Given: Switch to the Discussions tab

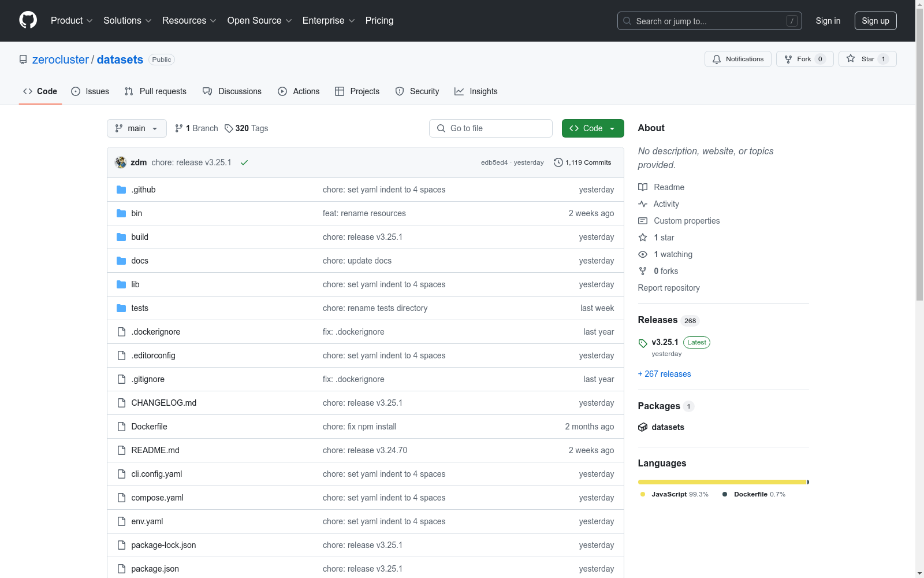Looking at the screenshot, I should [x=232, y=91].
